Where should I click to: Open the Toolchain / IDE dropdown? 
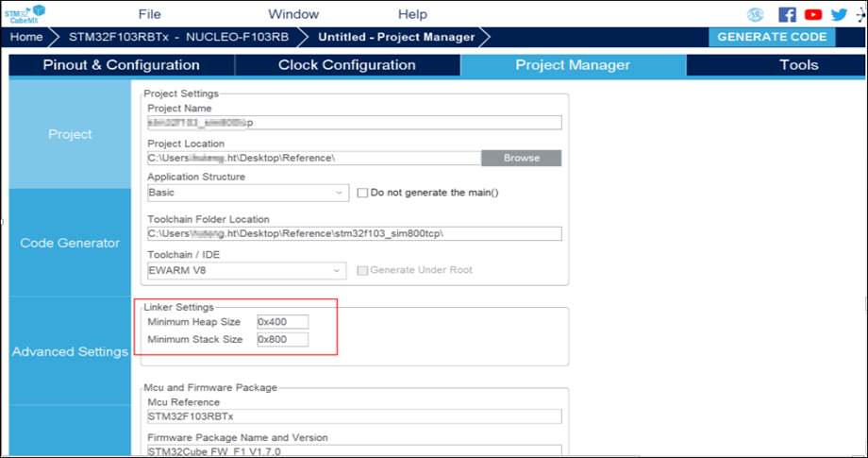(246, 270)
